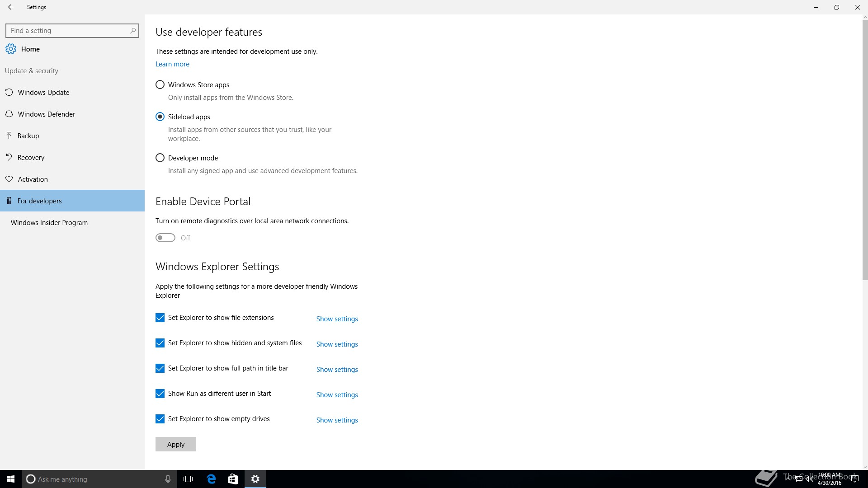This screenshot has height=488, width=868.
Task: Uncheck show hidden and system files
Action: (x=160, y=343)
